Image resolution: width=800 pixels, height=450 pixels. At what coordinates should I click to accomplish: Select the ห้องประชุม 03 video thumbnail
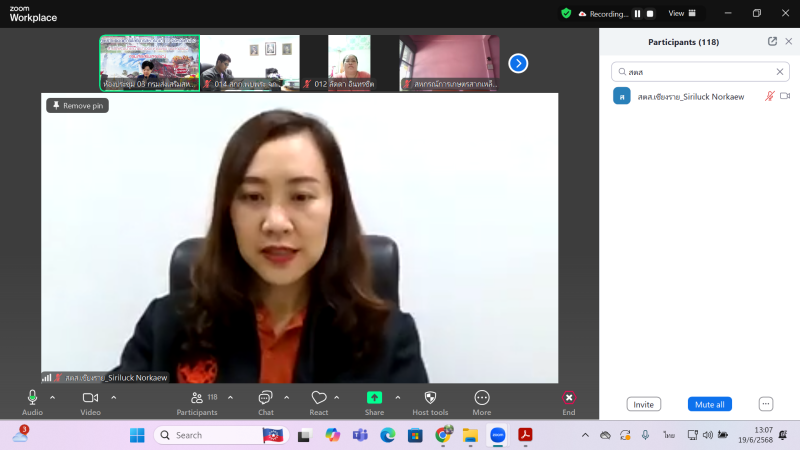149,63
